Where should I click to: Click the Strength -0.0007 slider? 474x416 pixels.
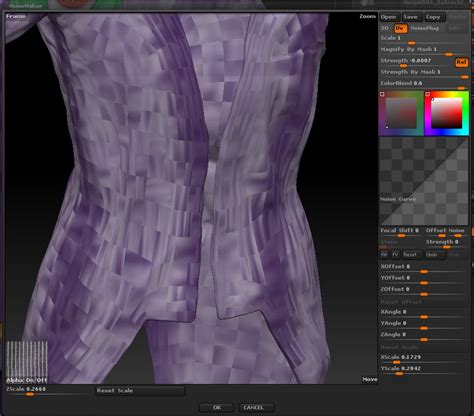click(x=416, y=62)
